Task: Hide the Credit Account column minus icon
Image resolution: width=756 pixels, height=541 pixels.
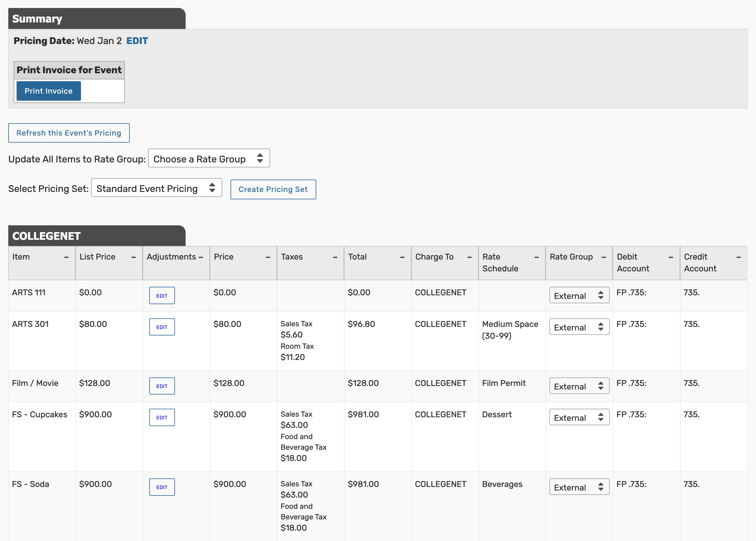Action: [x=738, y=257]
